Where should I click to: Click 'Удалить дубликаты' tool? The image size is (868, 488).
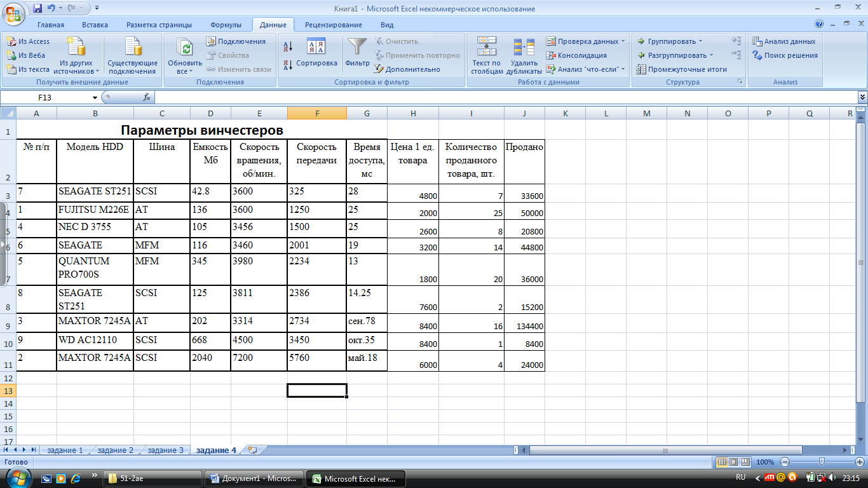click(524, 56)
